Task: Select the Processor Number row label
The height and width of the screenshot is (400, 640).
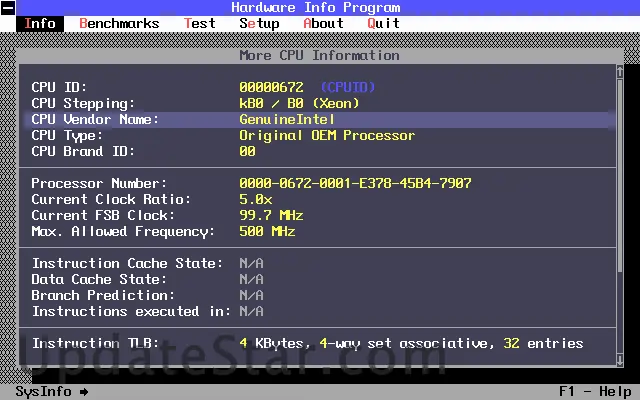Action: tap(100, 184)
